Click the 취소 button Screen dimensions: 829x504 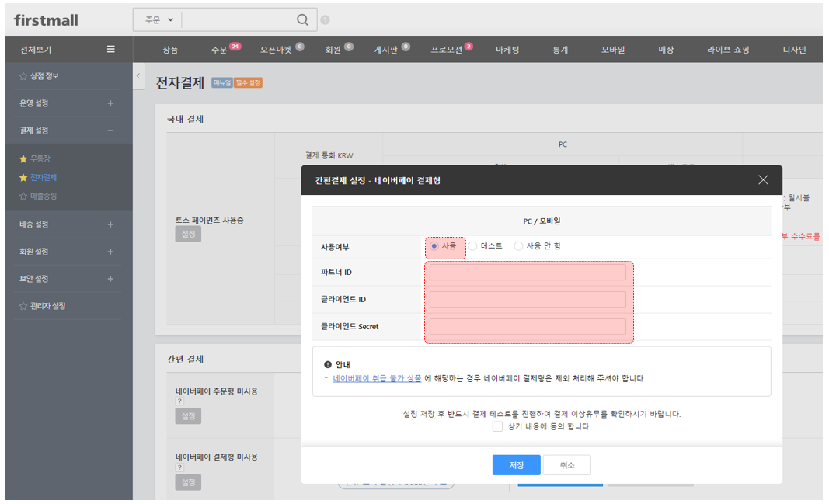coord(567,465)
